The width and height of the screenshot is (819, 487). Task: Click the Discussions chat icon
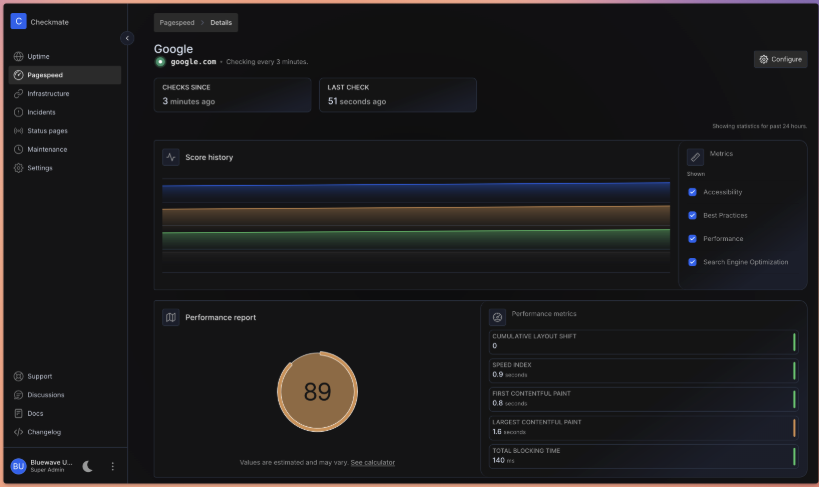point(18,395)
